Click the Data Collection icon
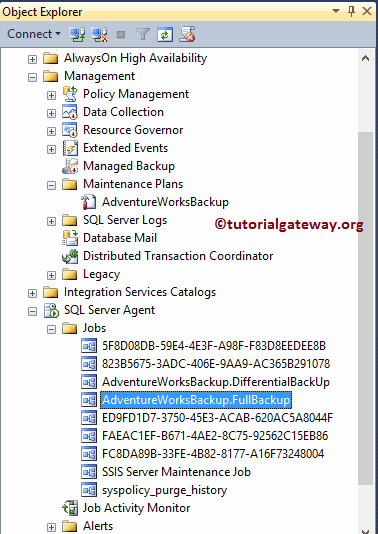This screenshot has width=378, height=534. click(70, 112)
